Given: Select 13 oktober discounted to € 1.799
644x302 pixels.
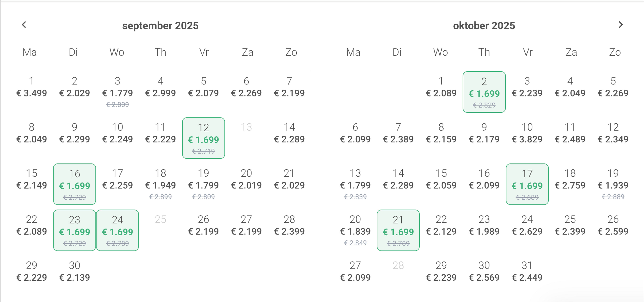Looking at the screenshot, I should pos(355,184).
